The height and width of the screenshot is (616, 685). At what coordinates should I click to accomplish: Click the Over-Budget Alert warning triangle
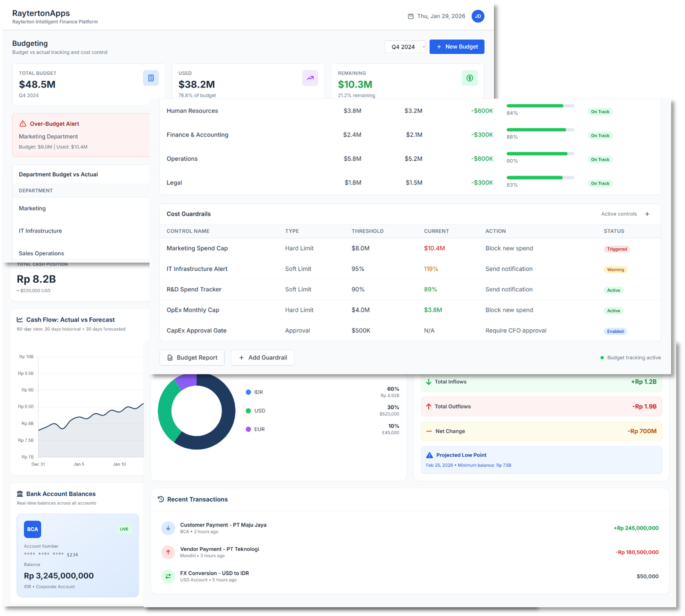point(23,124)
